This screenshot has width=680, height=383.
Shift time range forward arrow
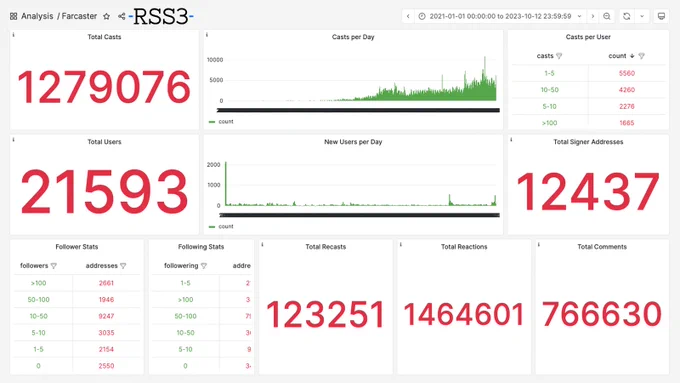click(x=593, y=16)
